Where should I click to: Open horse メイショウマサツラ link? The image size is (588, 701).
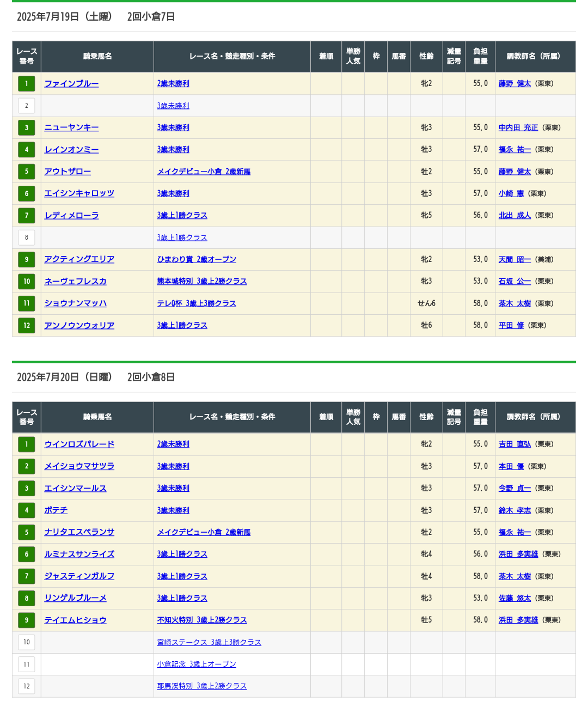pos(79,466)
